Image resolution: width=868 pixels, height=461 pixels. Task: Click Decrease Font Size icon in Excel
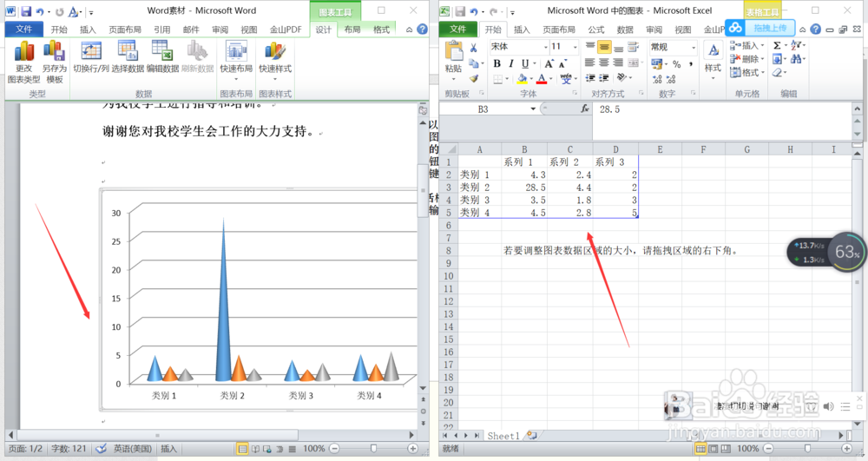(x=562, y=63)
